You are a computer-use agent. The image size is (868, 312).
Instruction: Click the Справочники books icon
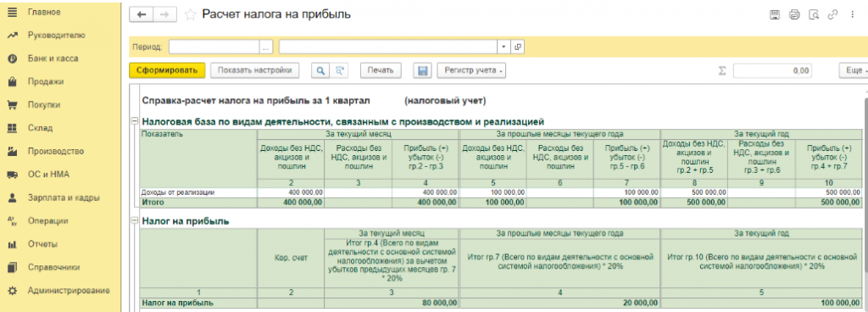[x=12, y=267]
